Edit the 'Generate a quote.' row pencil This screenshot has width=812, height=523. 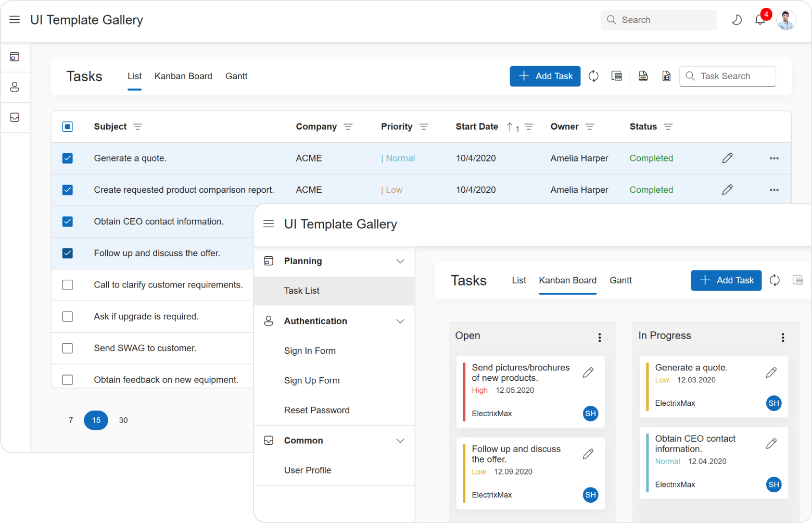pyautogui.click(x=727, y=158)
